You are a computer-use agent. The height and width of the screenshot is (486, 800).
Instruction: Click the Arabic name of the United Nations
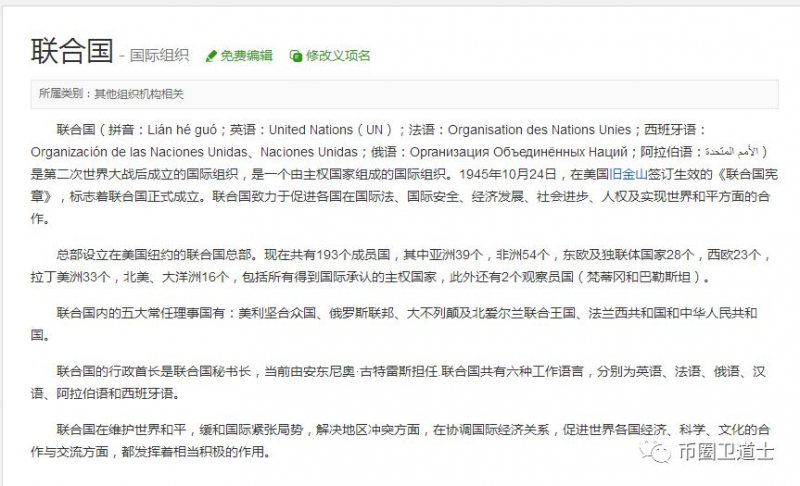[x=732, y=152]
